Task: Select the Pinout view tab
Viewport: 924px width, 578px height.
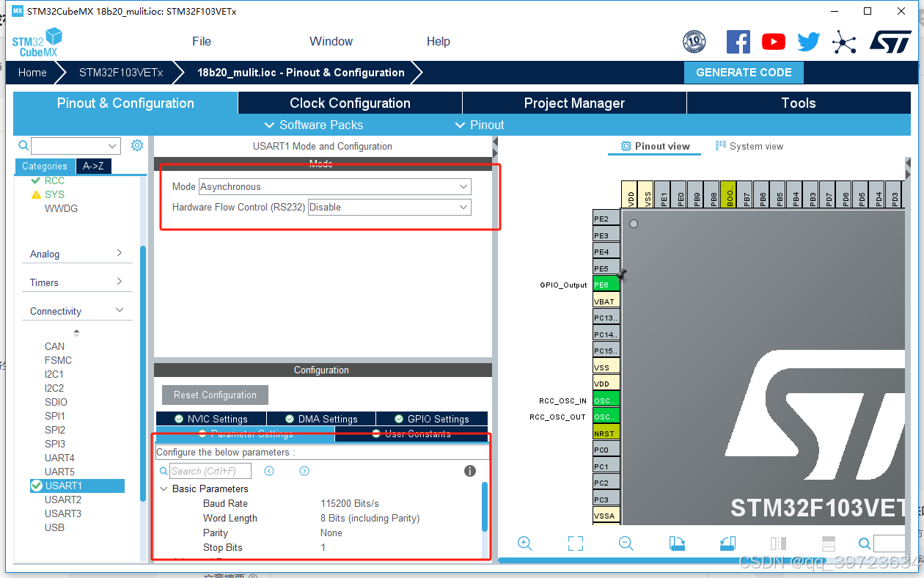Action: coord(655,146)
